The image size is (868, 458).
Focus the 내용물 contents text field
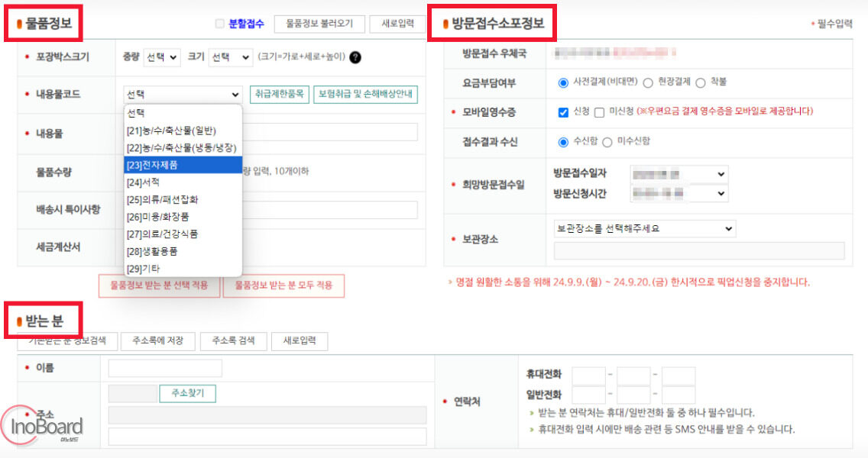[330, 132]
